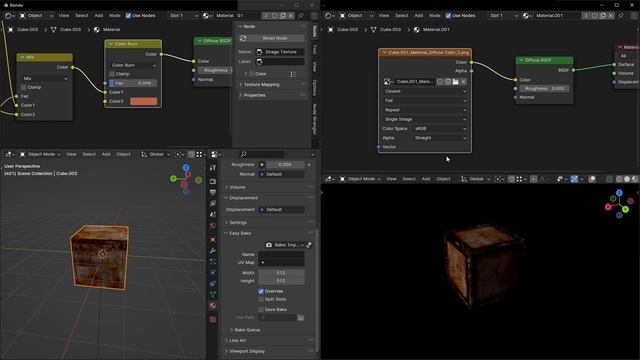The image size is (640, 360).
Task: Open Node menu in right node editor
Action: (434, 16)
